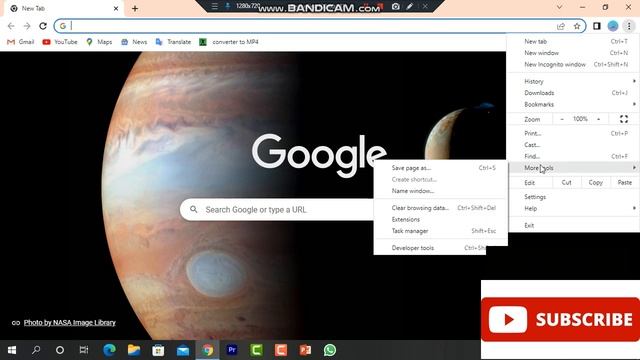Image resolution: width=640 pixels, height=360 pixels.
Task: Open Task manager from More tools
Action: coord(441,231)
